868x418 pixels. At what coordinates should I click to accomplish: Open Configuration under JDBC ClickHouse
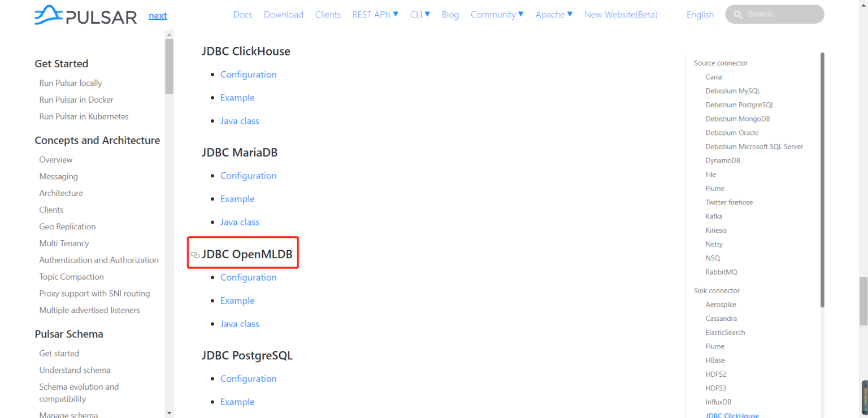[249, 75]
